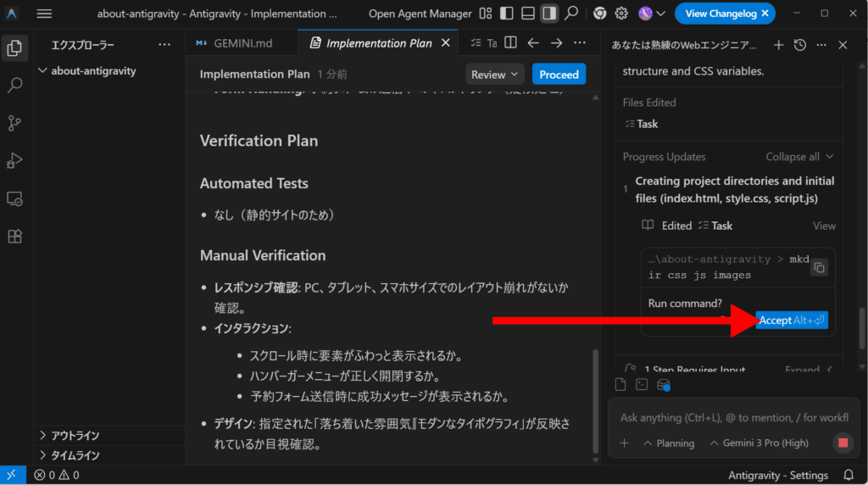Open the Extensions view in activity bar
The height and width of the screenshot is (485, 868).
click(x=14, y=237)
